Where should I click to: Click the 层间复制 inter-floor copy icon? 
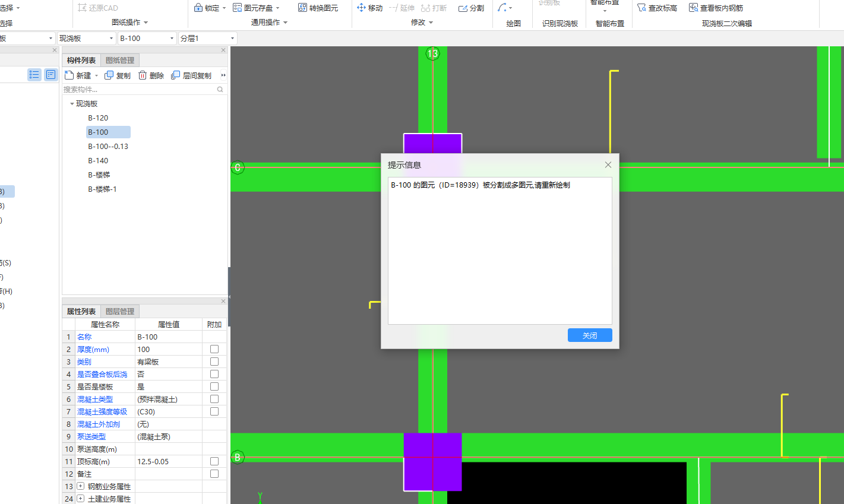(175, 75)
